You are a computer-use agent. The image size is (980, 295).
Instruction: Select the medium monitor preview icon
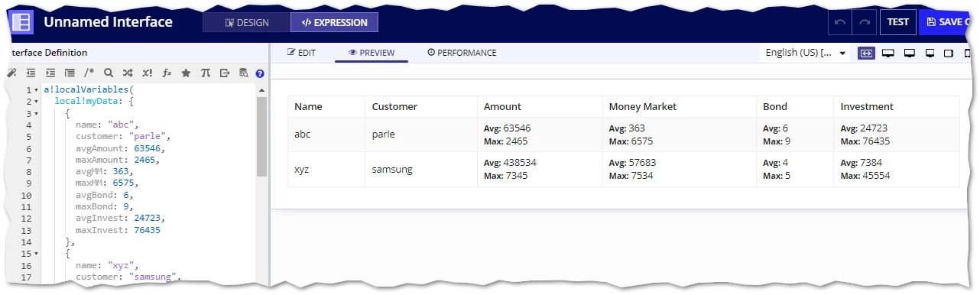(910, 53)
